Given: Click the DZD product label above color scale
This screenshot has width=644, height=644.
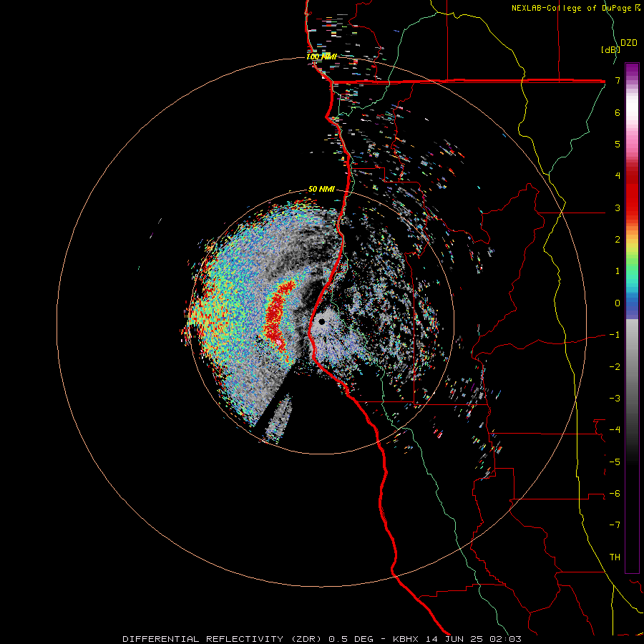Looking at the screenshot, I should 629,43.
